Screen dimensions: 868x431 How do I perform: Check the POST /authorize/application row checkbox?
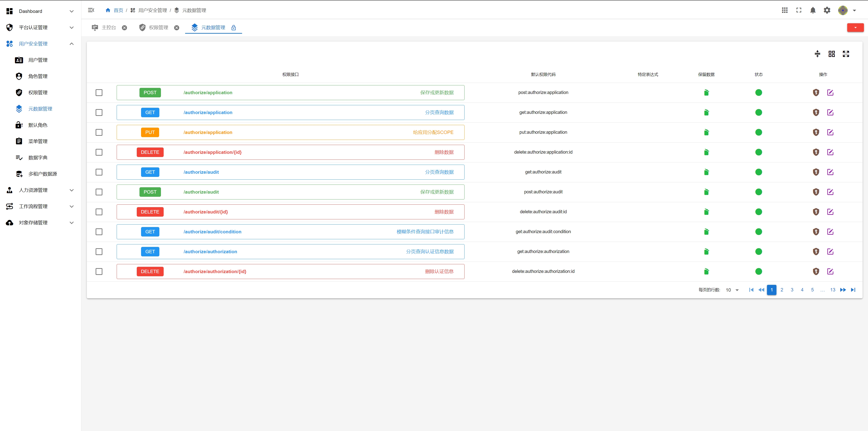pyautogui.click(x=99, y=93)
